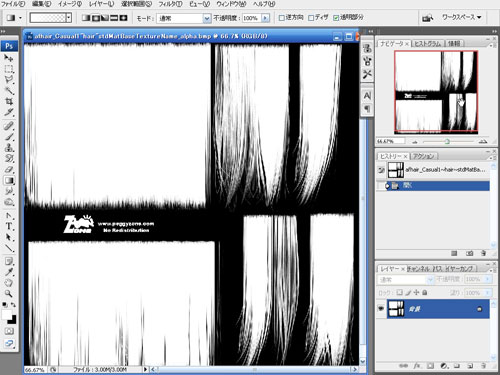Select the Lasso tool
This screenshot has width=500, height=375.
point(9,80)
